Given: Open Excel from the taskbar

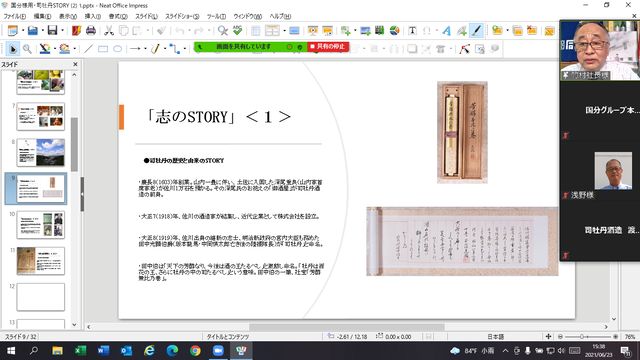Looking at the screenshot, I should click(80, 351).
